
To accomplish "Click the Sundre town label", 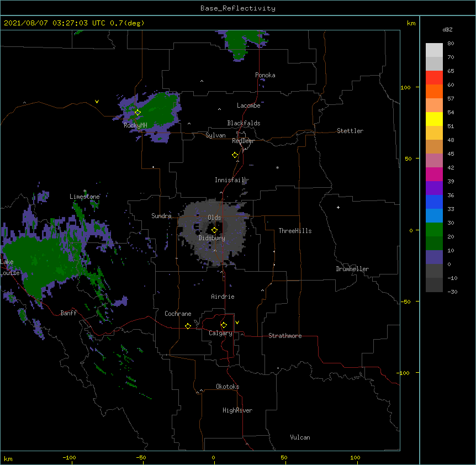I will [x=161, y=216].
